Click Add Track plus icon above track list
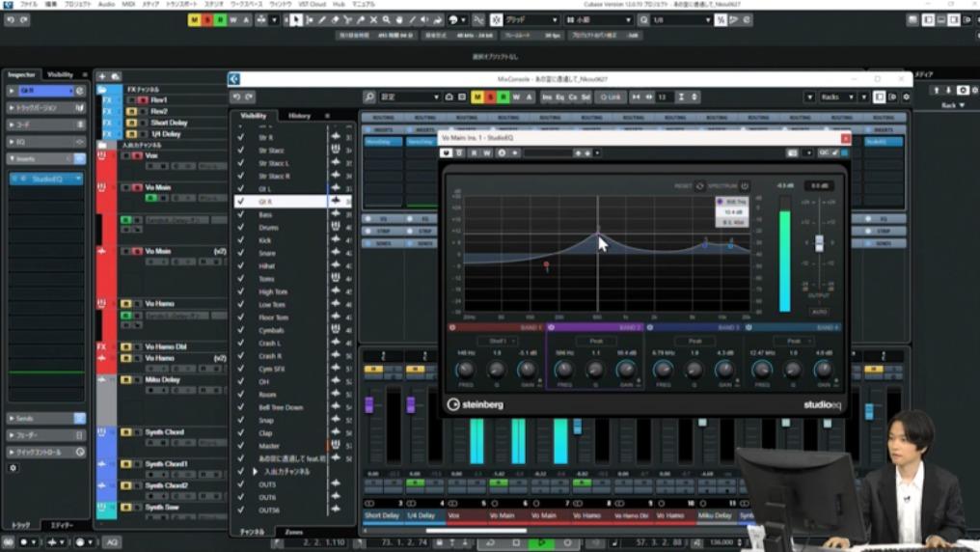 tap(103, 76)
